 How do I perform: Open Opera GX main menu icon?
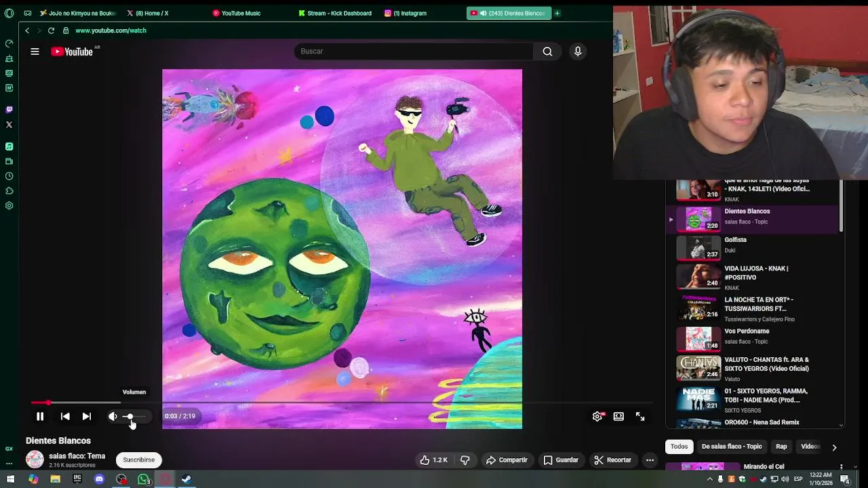click(9, 13)
